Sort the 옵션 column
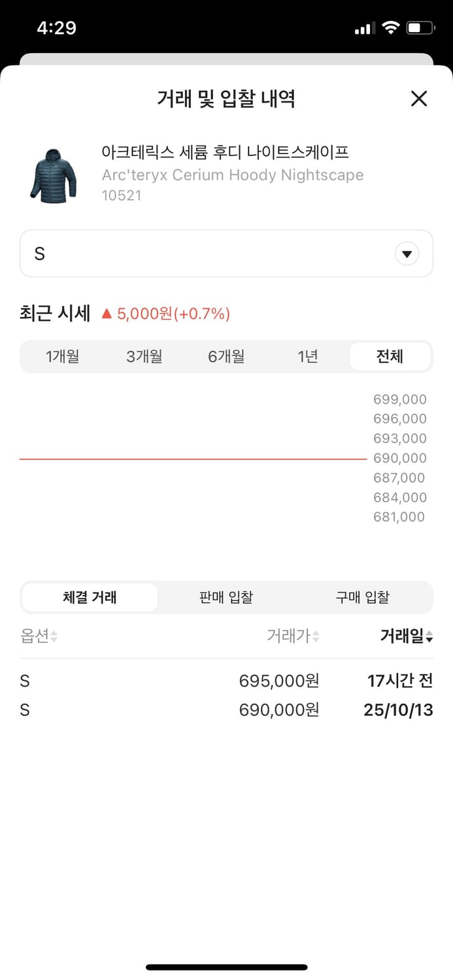453x980 pixels. coord(37,636)
